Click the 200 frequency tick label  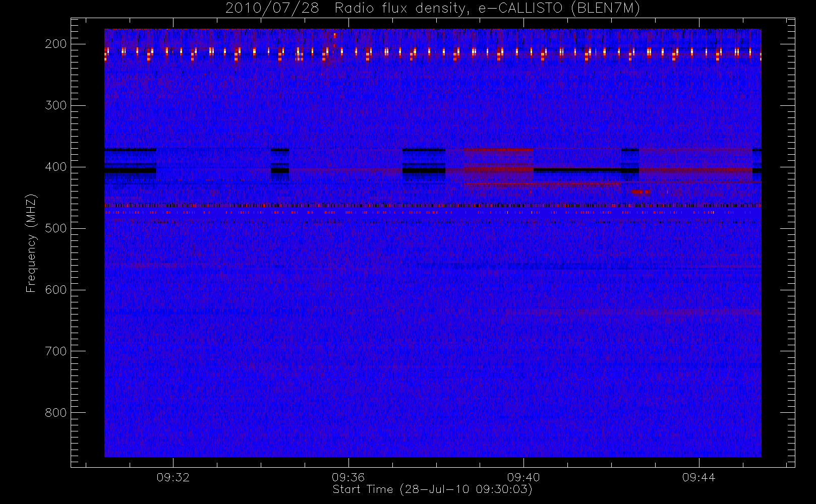coord(56,44)
